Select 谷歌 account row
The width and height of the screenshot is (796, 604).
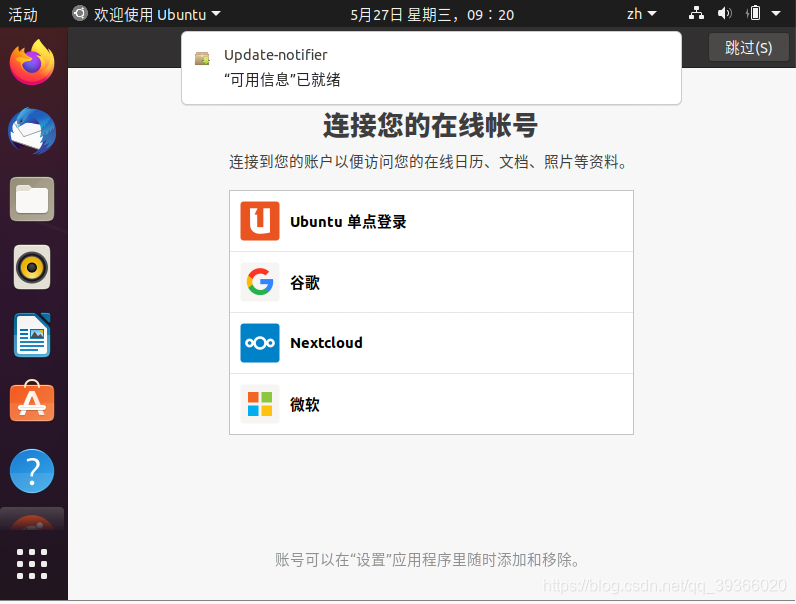(432, 282)
